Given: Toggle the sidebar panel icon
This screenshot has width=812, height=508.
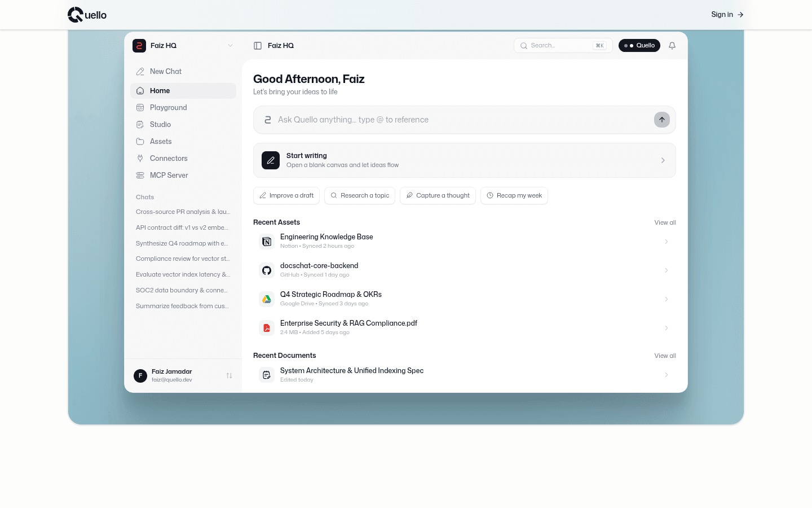Looking at the screenshot, I should [x=258, y=46].
